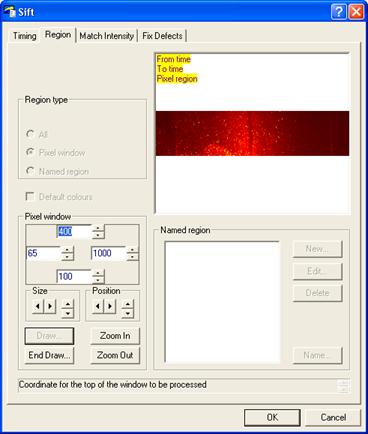
Task: Decrease the left value 65 with down arrow
Action: point(67,257)
